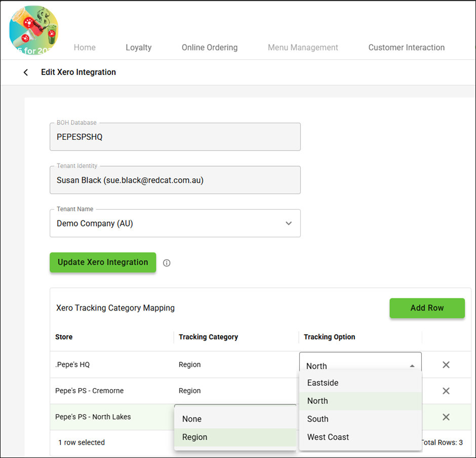Choose South in the tracking option list

[318, 419]
